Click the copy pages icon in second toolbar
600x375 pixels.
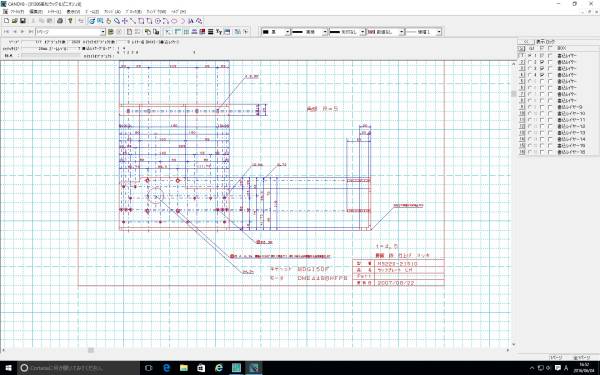148,32
